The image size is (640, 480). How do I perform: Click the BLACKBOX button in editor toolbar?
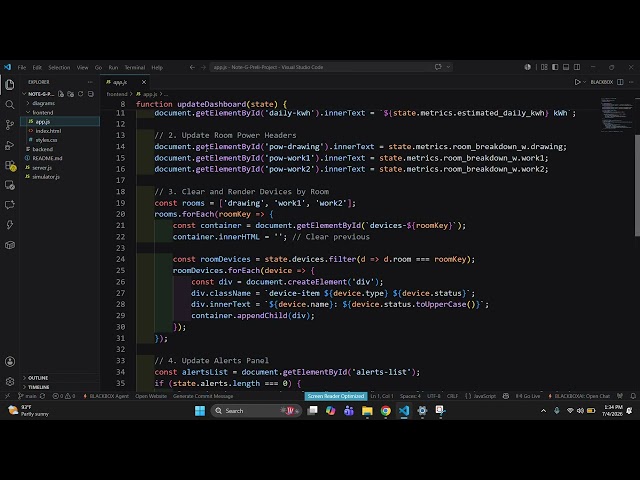(602, 82)
